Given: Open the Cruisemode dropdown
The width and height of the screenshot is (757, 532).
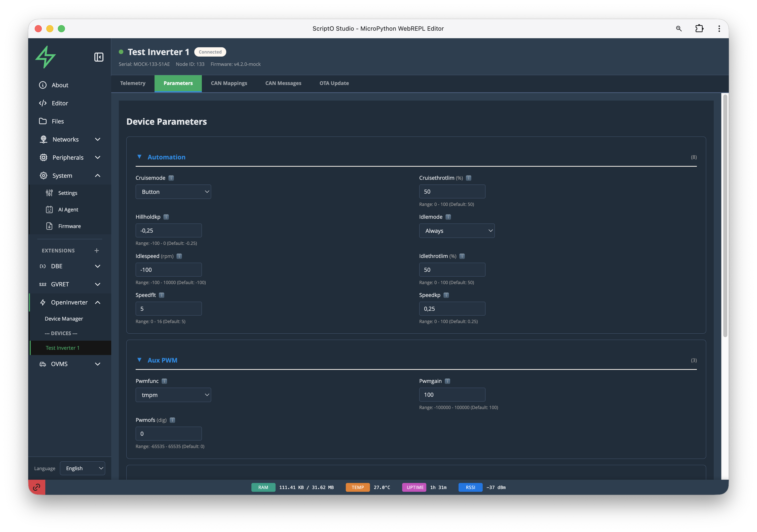Looking at the screenshot, I should 173,192.
